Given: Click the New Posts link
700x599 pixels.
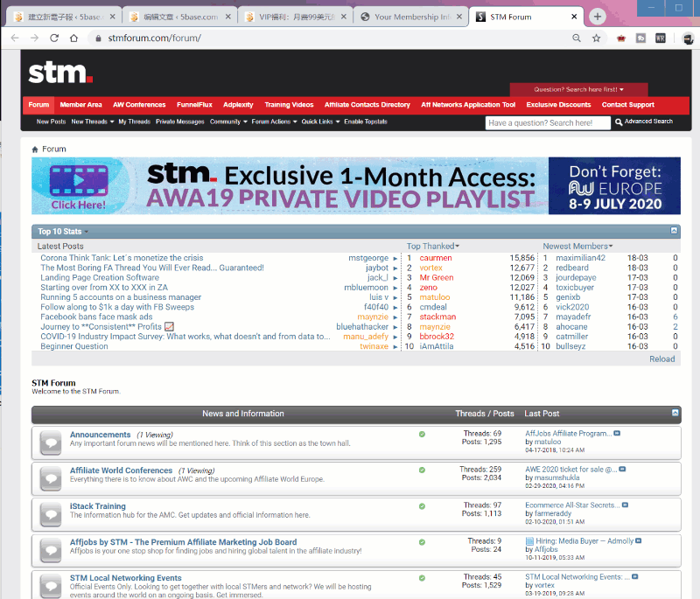Looking at the screenshot, I should tap(51, 122).
